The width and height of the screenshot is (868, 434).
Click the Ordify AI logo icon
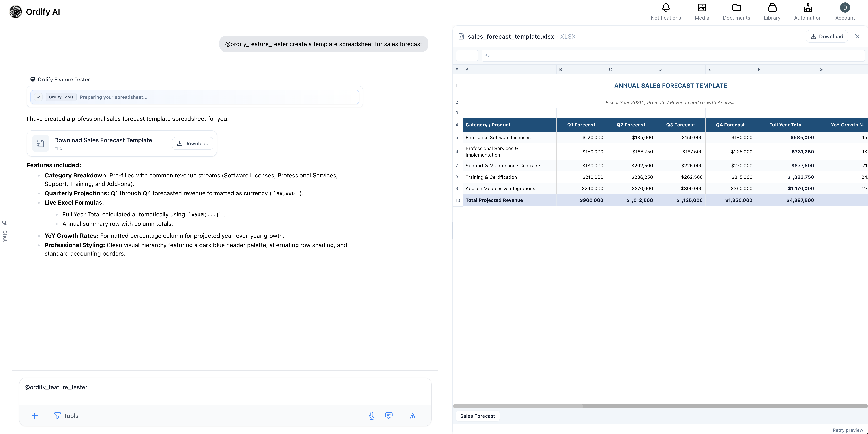tap(15, 12)
